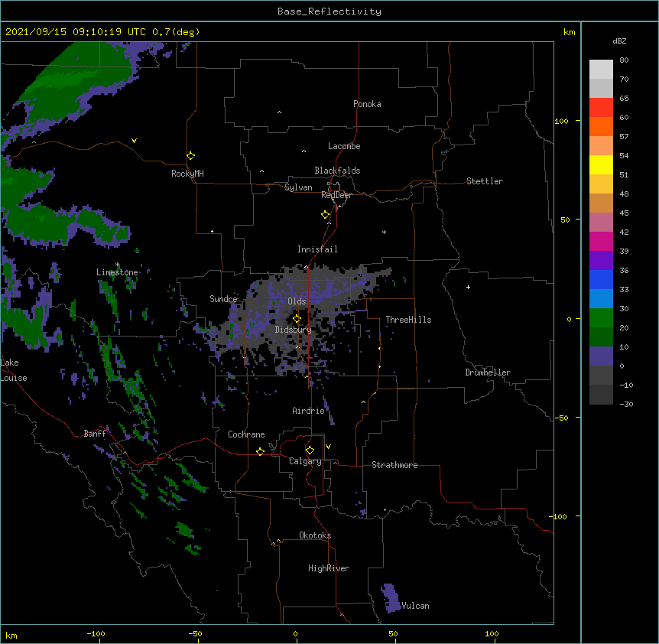Viewport: 659px width, 644px height.
Task: Click the Strathmore city label
Action: click(394, 465)
